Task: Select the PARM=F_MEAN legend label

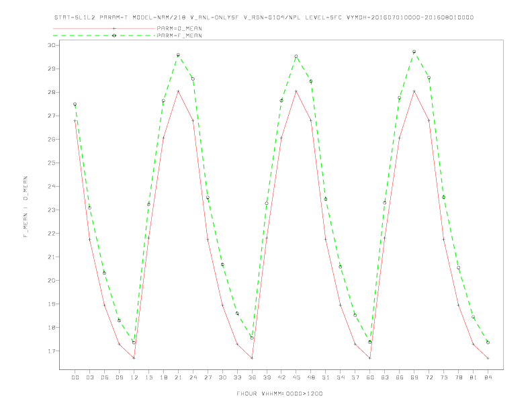Action: 179,36
